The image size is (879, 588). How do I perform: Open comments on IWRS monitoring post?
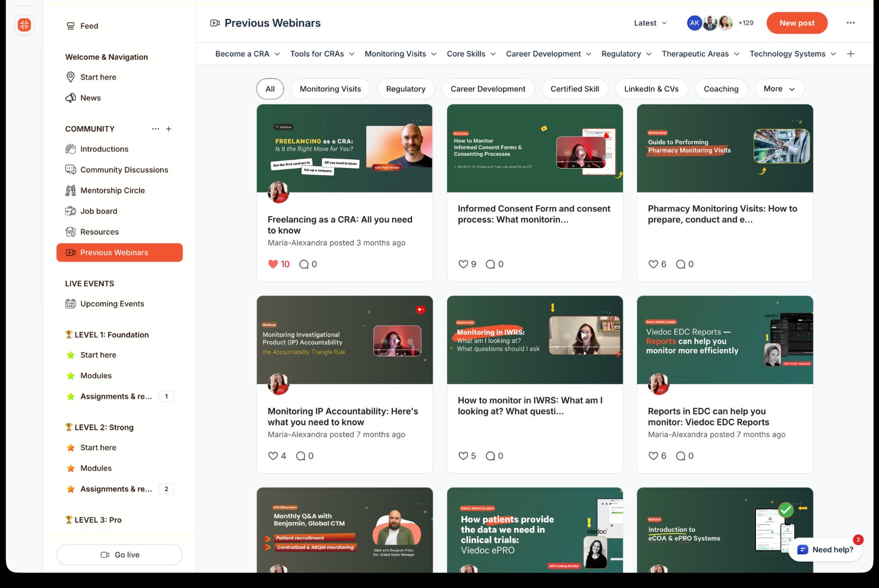[495, 456]
